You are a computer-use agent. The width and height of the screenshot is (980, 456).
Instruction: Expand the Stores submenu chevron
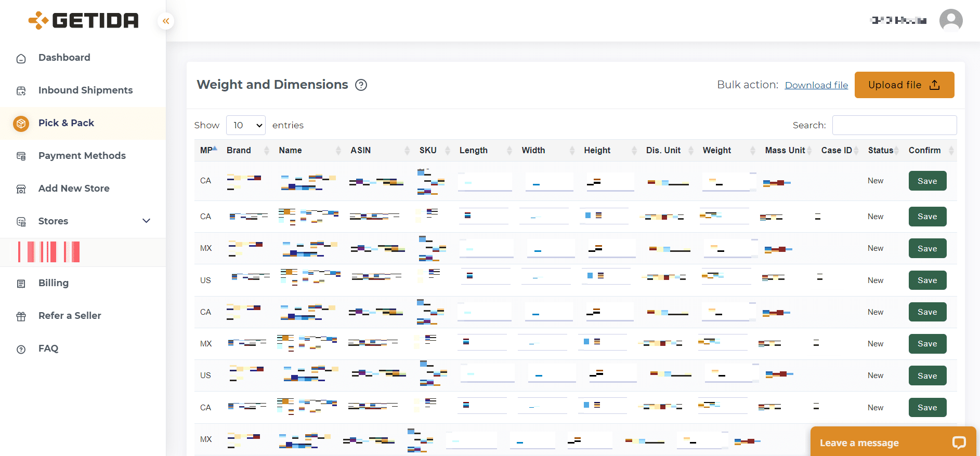click(147, 221)
